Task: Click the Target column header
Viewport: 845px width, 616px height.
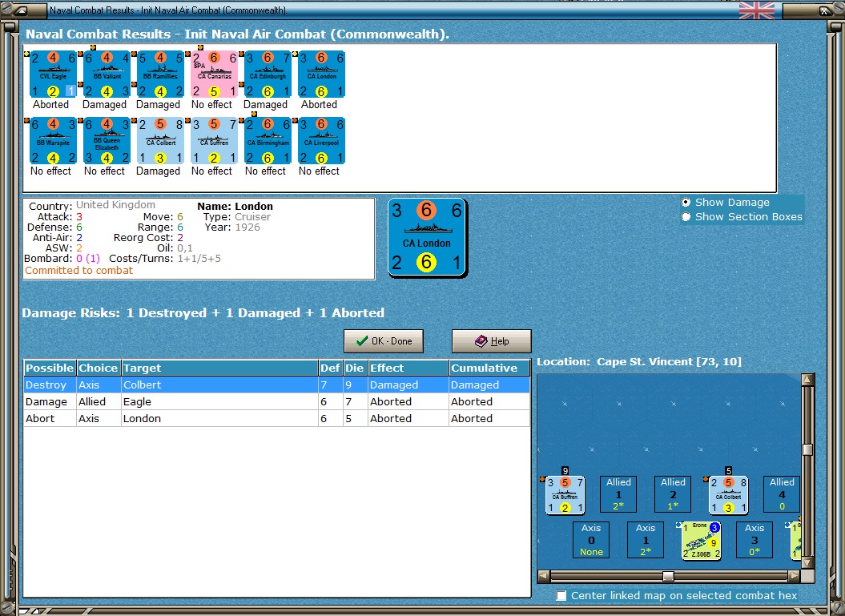Action: coord(220,368)
